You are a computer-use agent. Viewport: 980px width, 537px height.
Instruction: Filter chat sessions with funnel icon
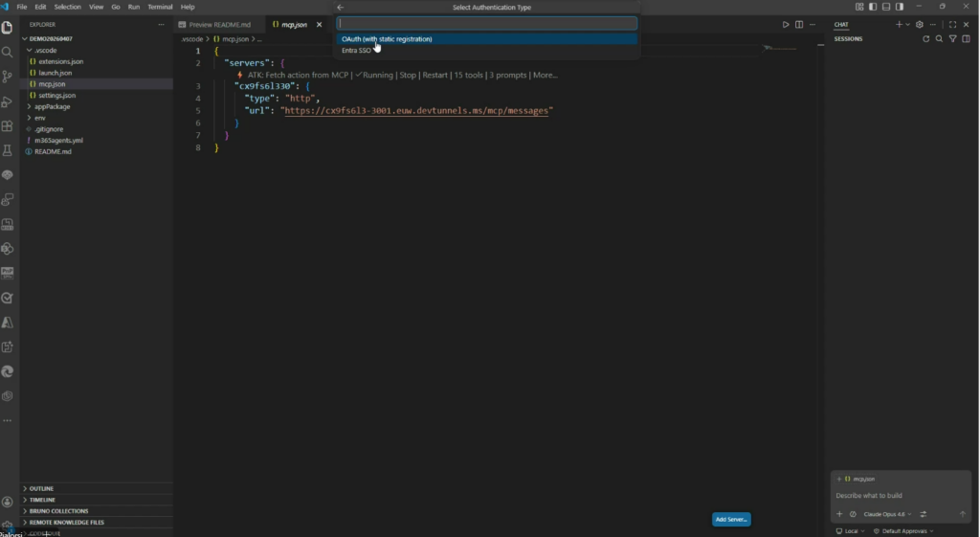(x=952, y=39)
